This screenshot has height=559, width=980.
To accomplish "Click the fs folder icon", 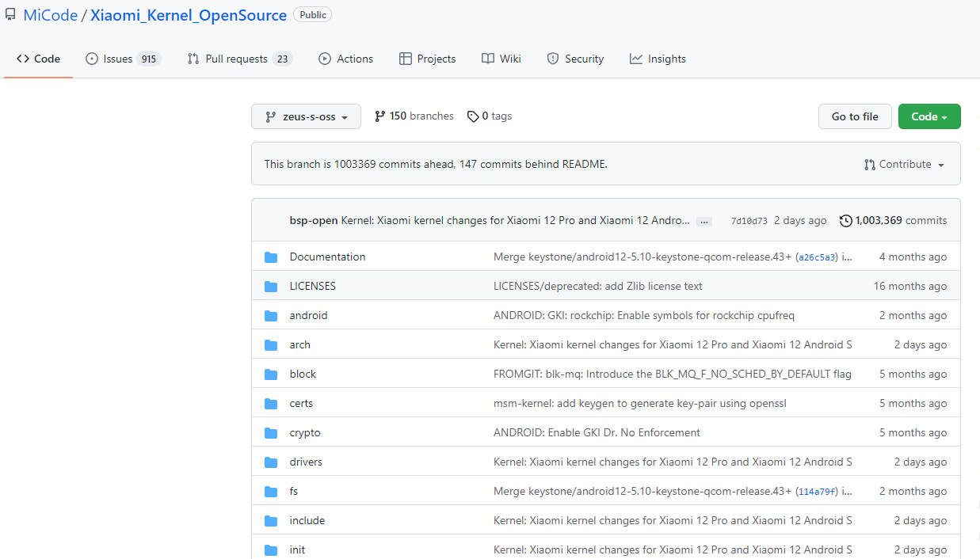I will [x=271, y=491].
